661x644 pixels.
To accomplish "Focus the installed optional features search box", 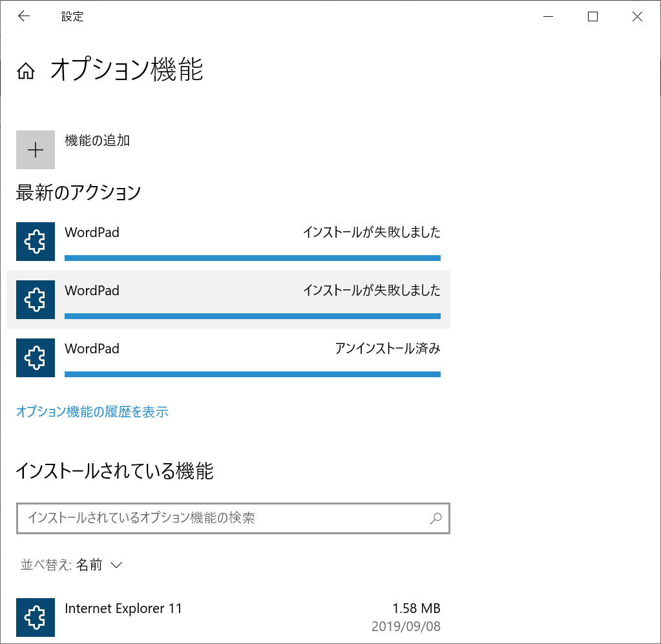I will pyautogui.click(x=233, y=518).
